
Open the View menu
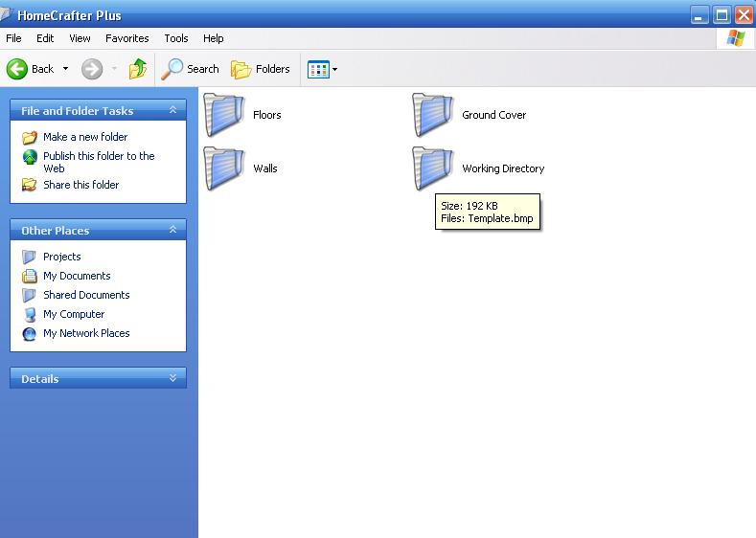coord(80,38)
